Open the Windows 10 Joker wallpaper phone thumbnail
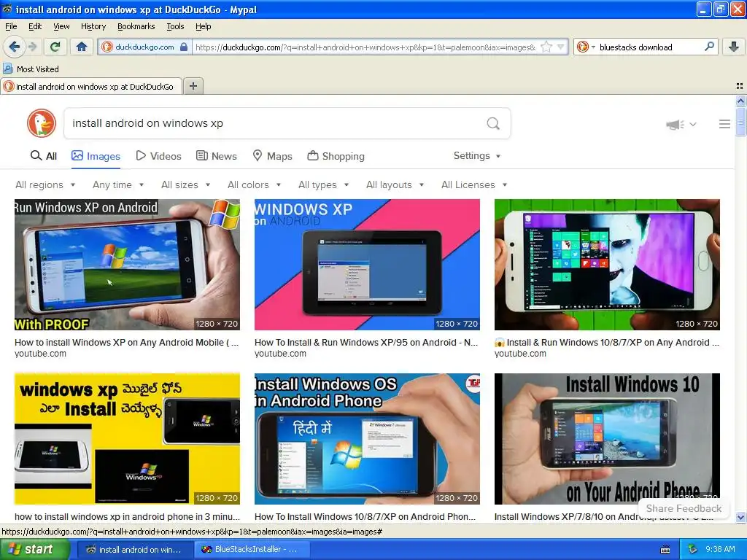 (x=607, y=265)
